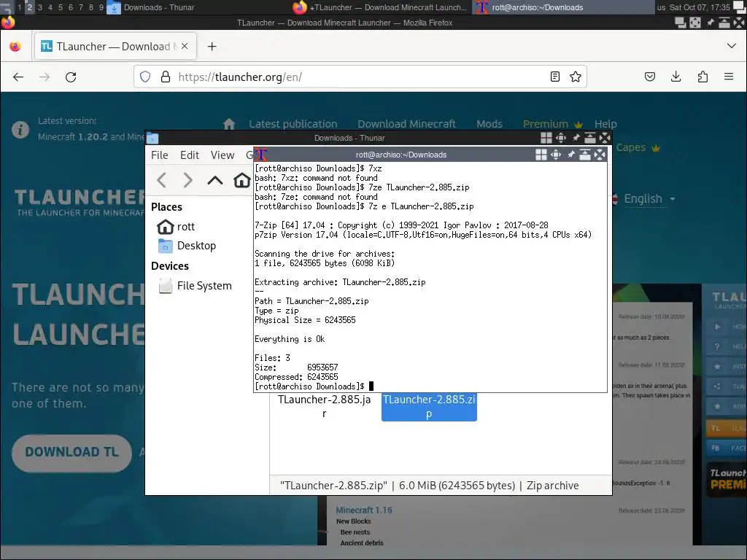Activate TLauncher Firefox taskbar entry

point(379,7)
